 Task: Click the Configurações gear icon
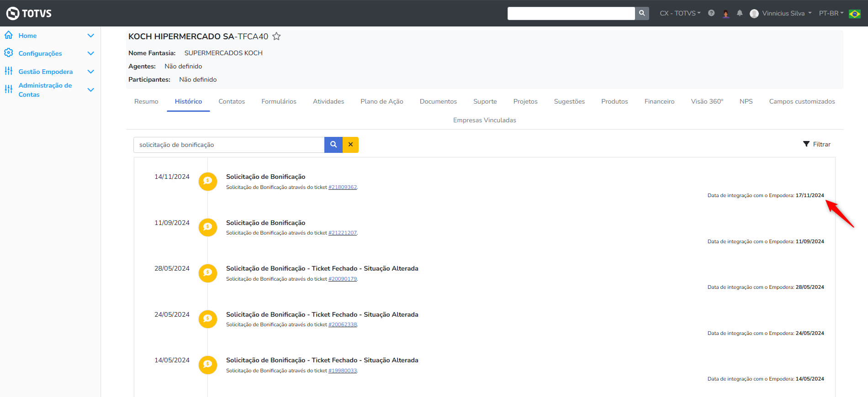[9, 53]
